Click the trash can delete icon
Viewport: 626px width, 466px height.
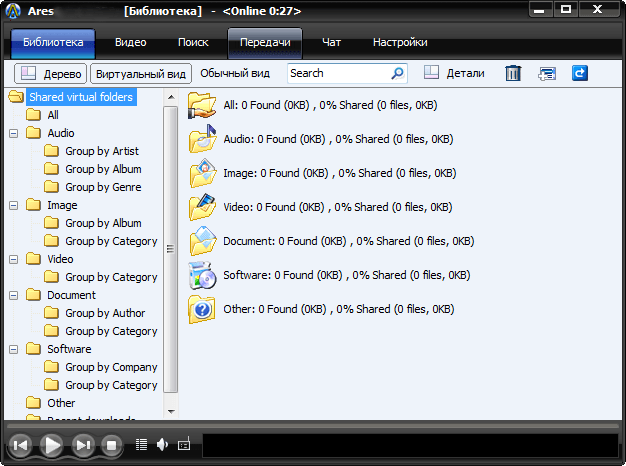click(x=513, y=73)
